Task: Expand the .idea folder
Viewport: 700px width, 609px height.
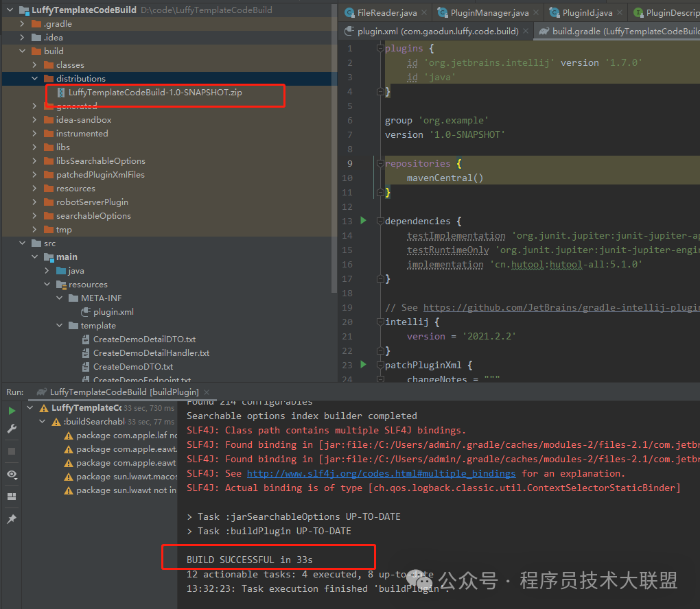Action: click(x=23, y=38)
